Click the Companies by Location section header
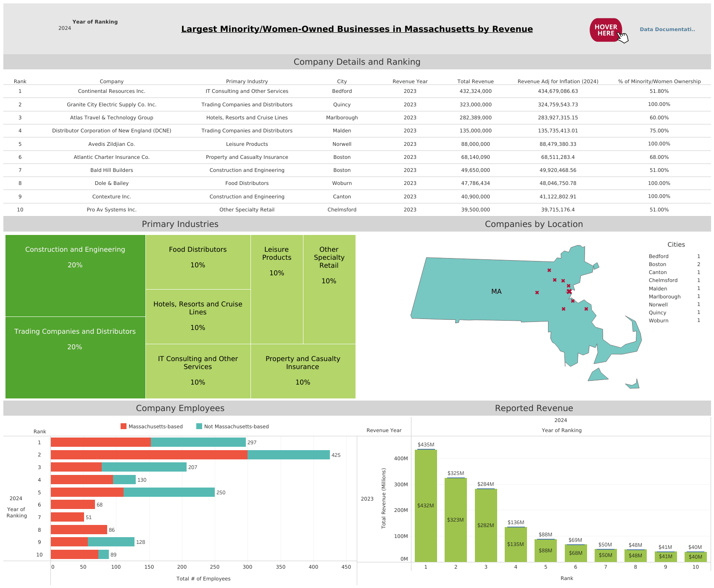 pyautogui.click(x=534, y=224)
